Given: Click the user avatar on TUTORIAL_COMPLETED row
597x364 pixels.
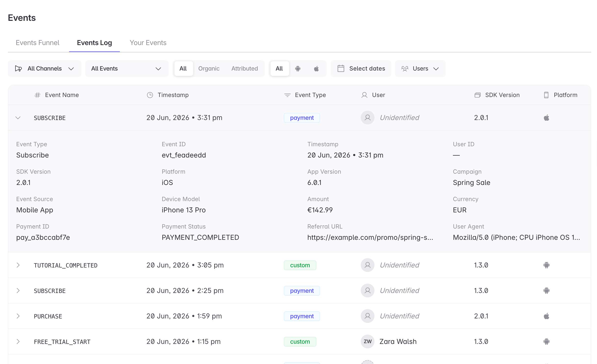Looking at the screenshot, I should pyautogui.click(x=367, y=265).
